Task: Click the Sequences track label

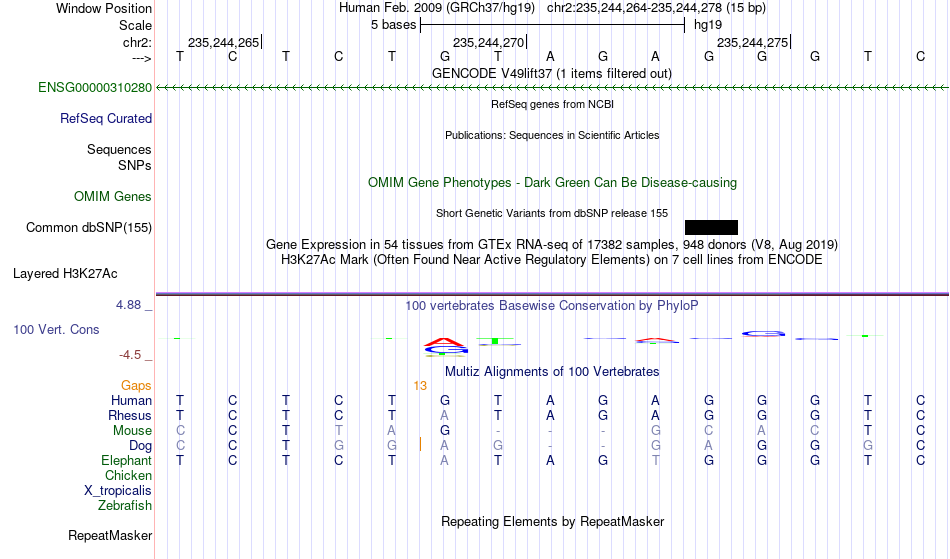Action: pos(119,149)
